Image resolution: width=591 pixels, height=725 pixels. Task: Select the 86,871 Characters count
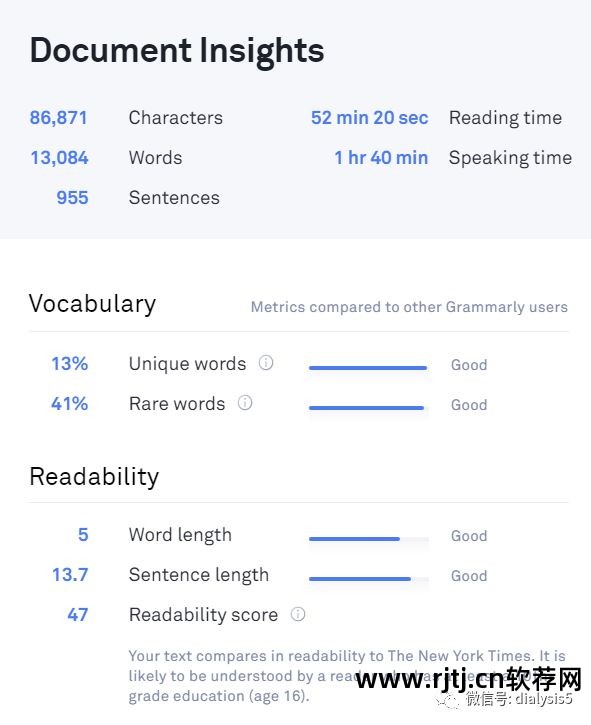59,118
